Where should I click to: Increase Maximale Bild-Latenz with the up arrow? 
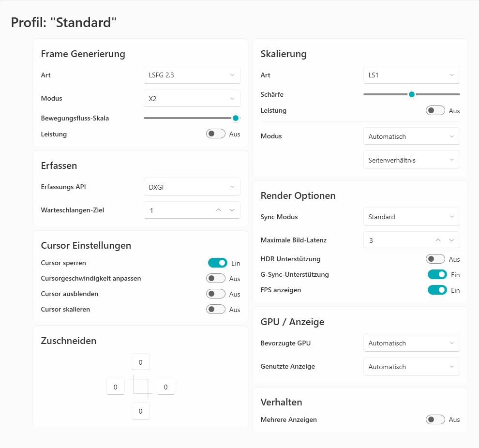[x=438, y=240]
